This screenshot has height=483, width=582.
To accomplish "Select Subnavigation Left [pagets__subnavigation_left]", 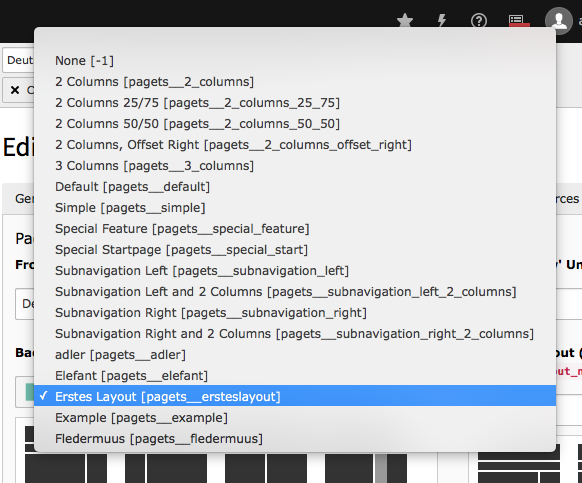I will (295, 271).
